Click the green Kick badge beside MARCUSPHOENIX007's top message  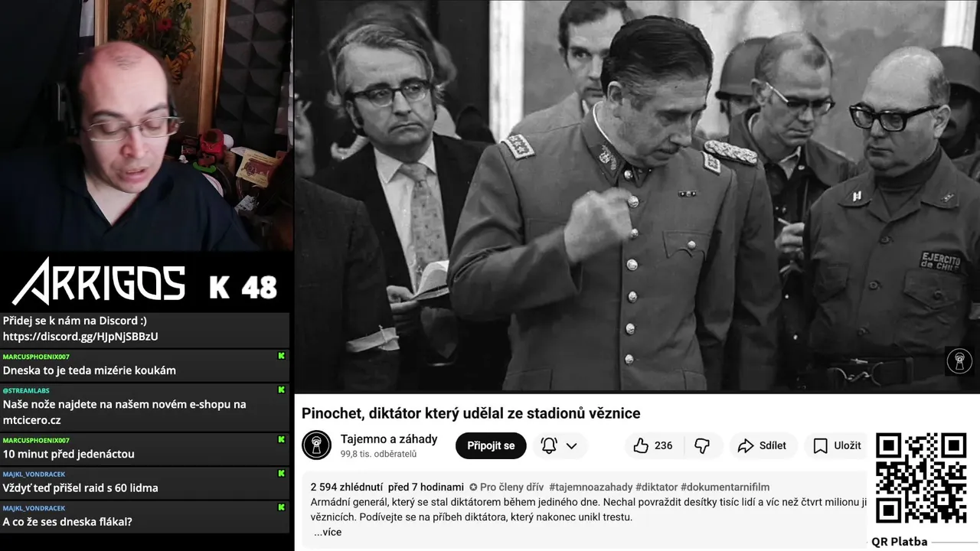tap(282, 356)
